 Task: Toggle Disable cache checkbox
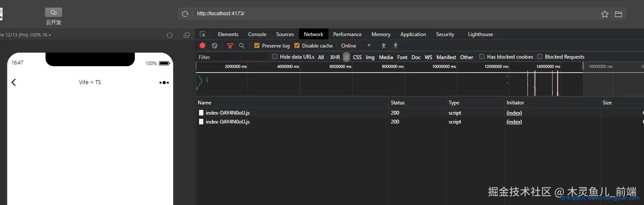pos(297,45)
